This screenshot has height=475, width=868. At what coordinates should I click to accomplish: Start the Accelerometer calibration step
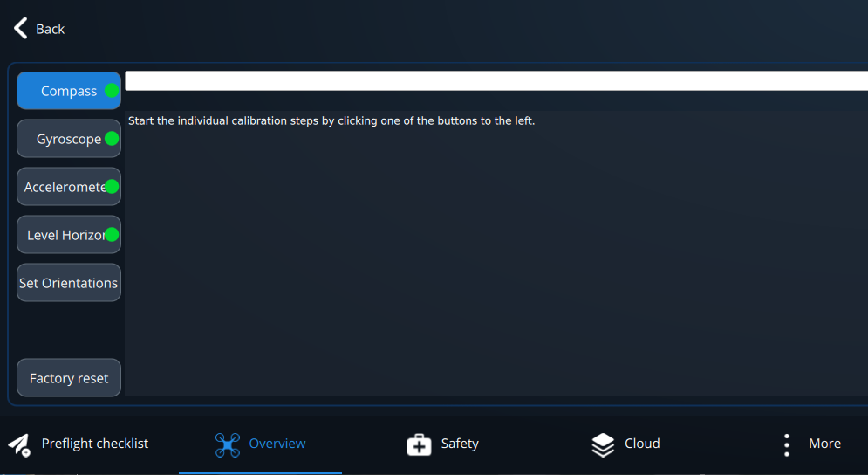click(69, 187)
